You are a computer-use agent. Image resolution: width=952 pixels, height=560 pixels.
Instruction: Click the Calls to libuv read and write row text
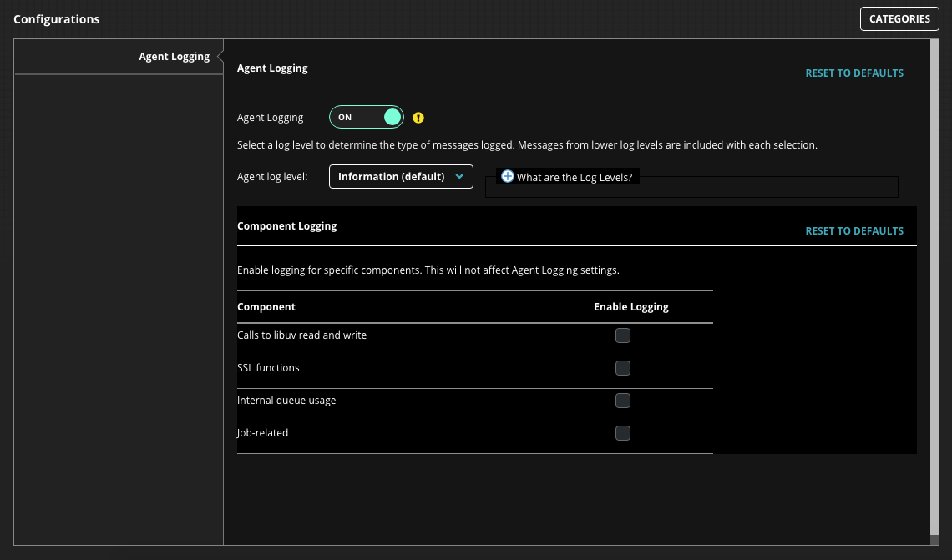(301, 335)
